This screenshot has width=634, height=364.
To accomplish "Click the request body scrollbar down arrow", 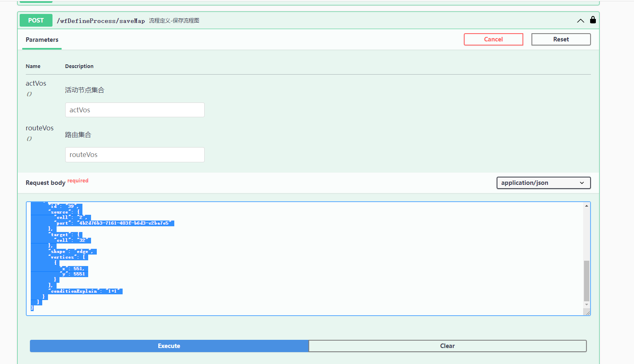I will (x=586, y=305).
